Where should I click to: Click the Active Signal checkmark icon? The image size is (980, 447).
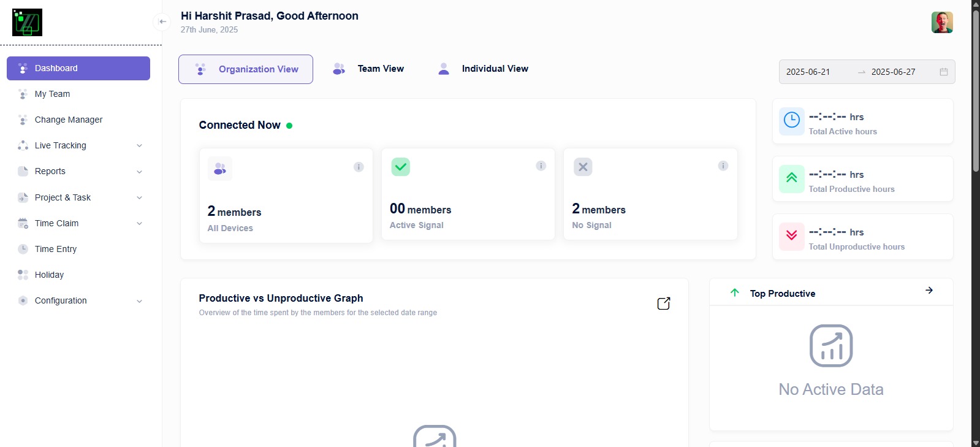pos(401,167)
